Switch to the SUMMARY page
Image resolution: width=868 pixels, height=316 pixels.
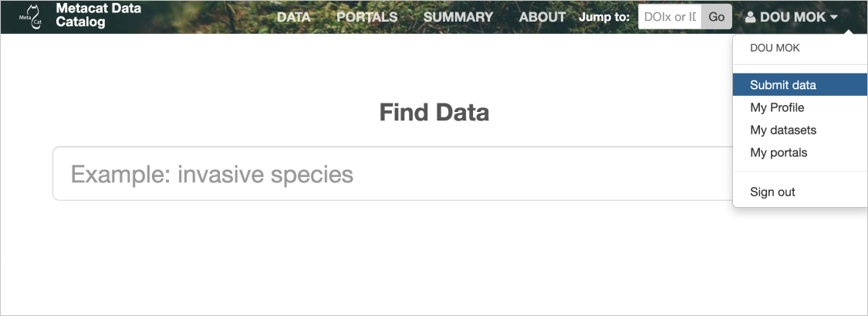coord(458,17)
